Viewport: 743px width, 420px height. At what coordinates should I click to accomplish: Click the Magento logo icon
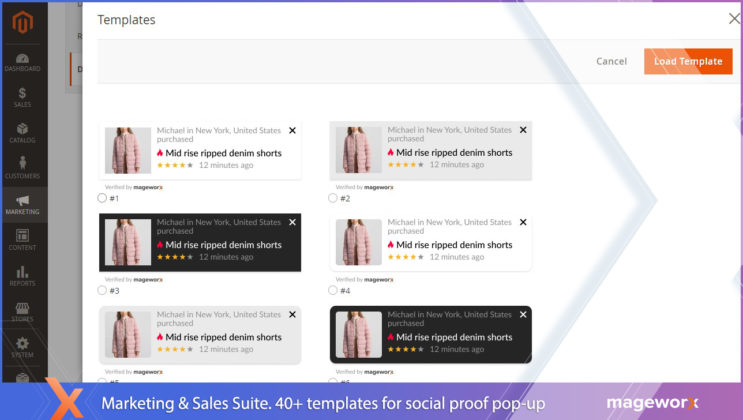pyautogui.click(x=22, y=22)
